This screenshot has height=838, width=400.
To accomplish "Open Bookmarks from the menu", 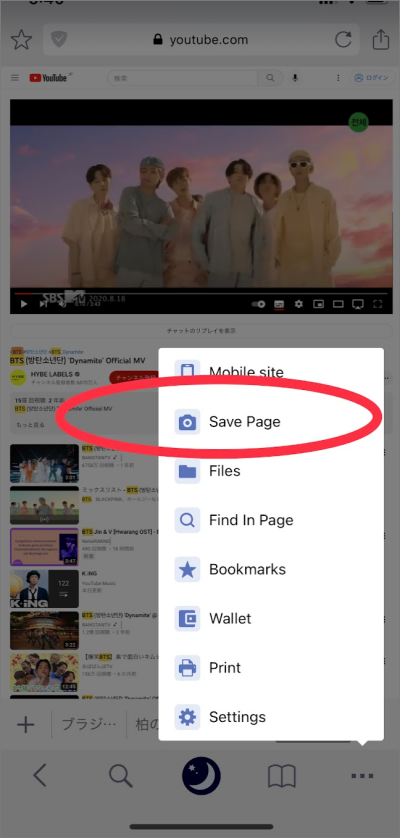I will click(x=271, y=569).
